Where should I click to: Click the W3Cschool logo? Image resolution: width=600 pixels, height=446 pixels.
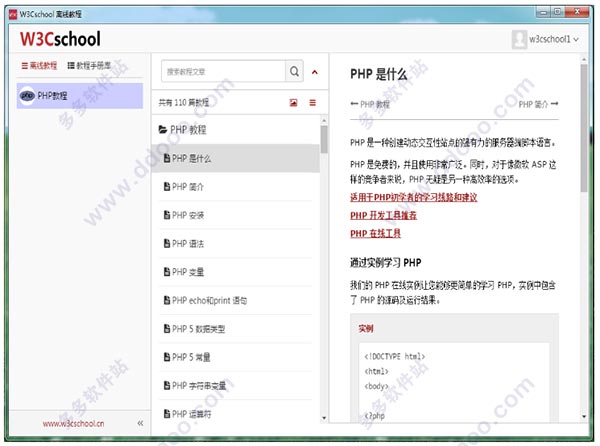coord(60,39)
